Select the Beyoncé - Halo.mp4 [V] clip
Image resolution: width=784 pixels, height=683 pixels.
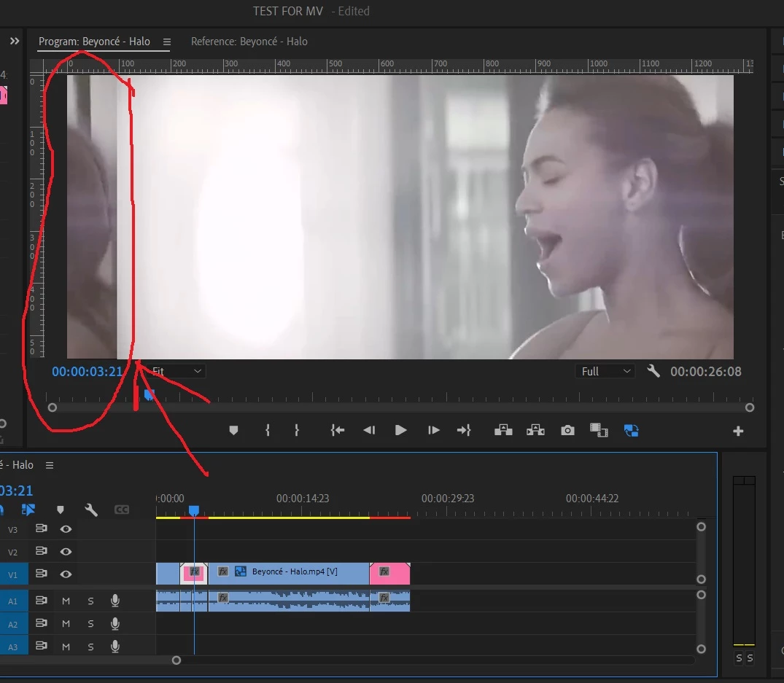[289, 573]
